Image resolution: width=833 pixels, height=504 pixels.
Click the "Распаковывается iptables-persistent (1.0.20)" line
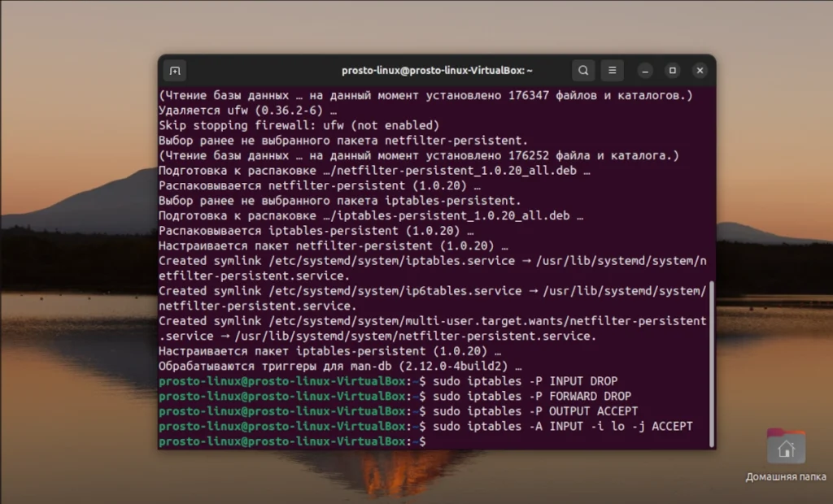[x=316, y=231]
